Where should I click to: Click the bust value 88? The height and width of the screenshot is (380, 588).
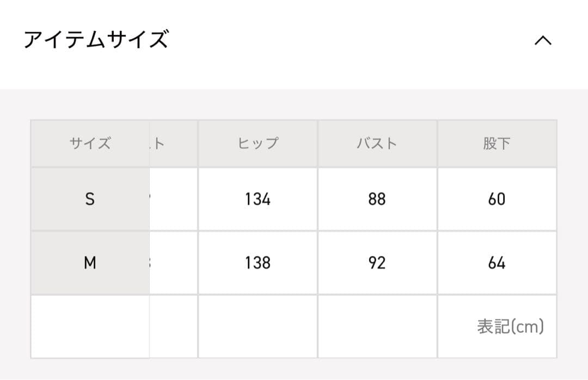(377, 199)
